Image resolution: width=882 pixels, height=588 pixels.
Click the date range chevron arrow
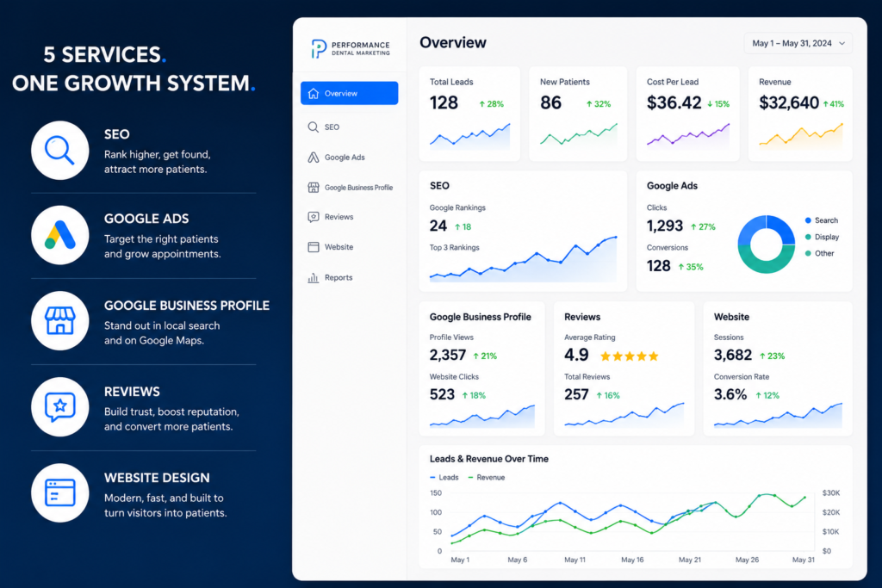[x=842, y=43]
